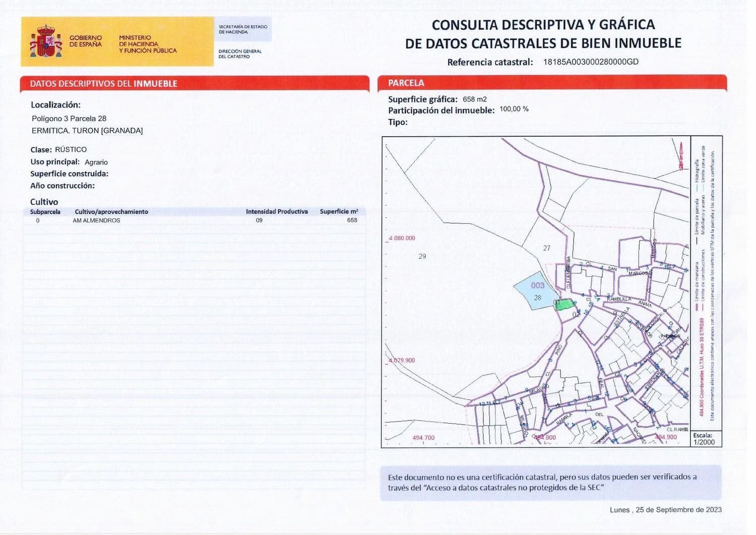The height and width of the screenshot is (535, 756).
Task: Open the Tipo field dropdown
Action: tap(398, 121)
